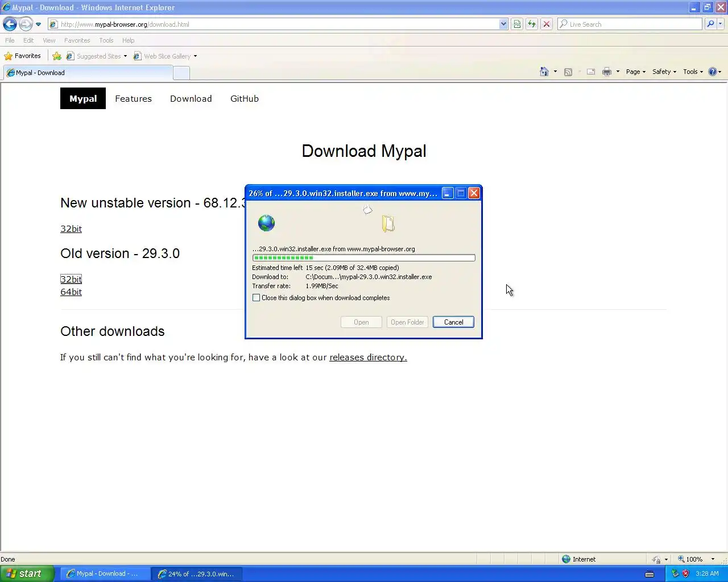The image size is (728, 582).
Task: Open the command bar Tools dropdown
Action: (x=693, y=72)
